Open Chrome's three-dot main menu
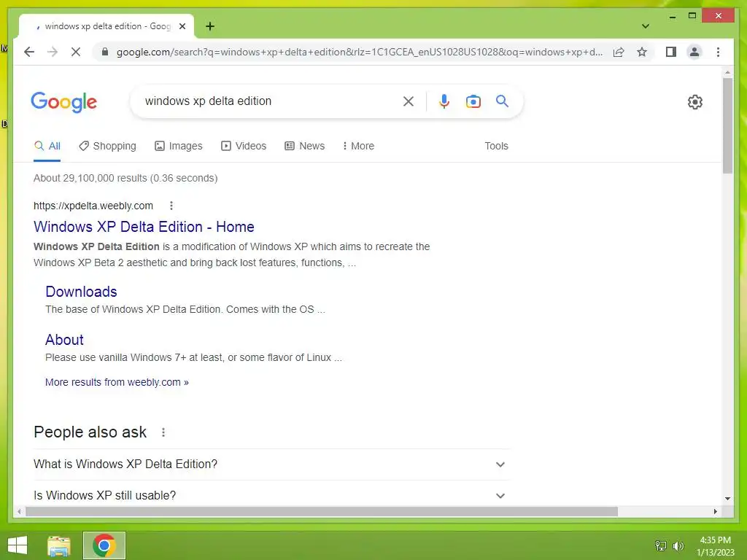 point(718,52)
